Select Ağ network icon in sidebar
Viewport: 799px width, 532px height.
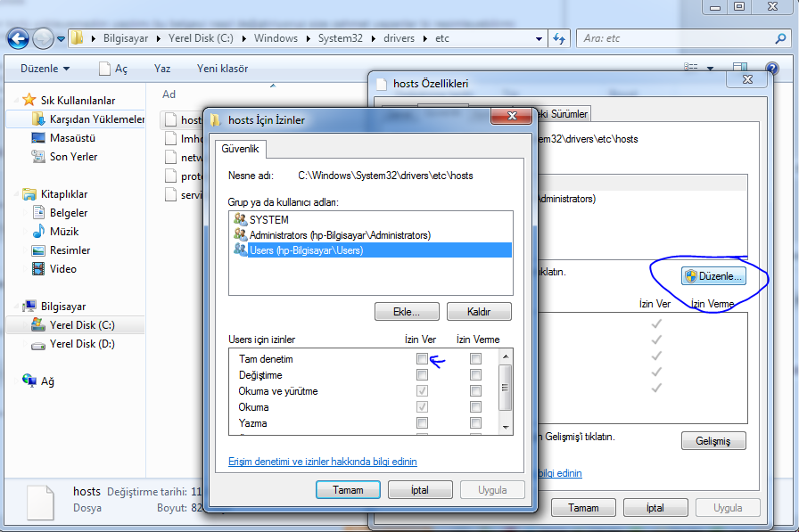[29, 381]
